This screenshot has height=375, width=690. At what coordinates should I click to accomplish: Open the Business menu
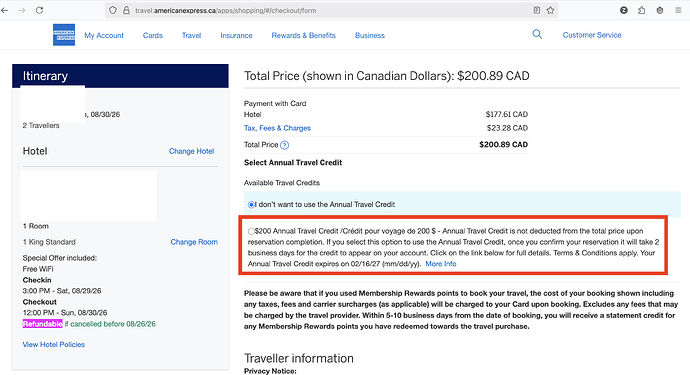tap(370, 35)
